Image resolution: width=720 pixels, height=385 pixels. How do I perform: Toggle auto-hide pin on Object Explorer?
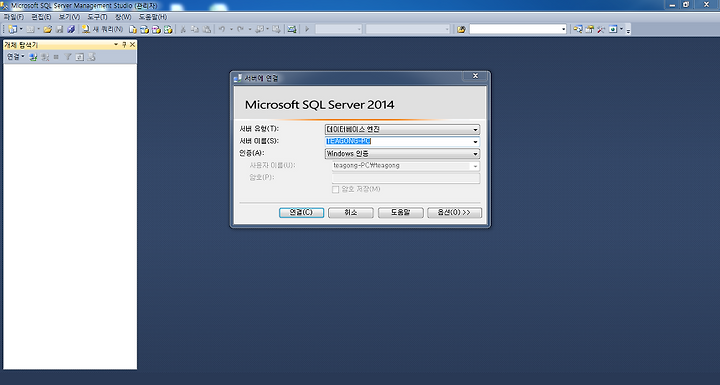[x=124, y=45]
